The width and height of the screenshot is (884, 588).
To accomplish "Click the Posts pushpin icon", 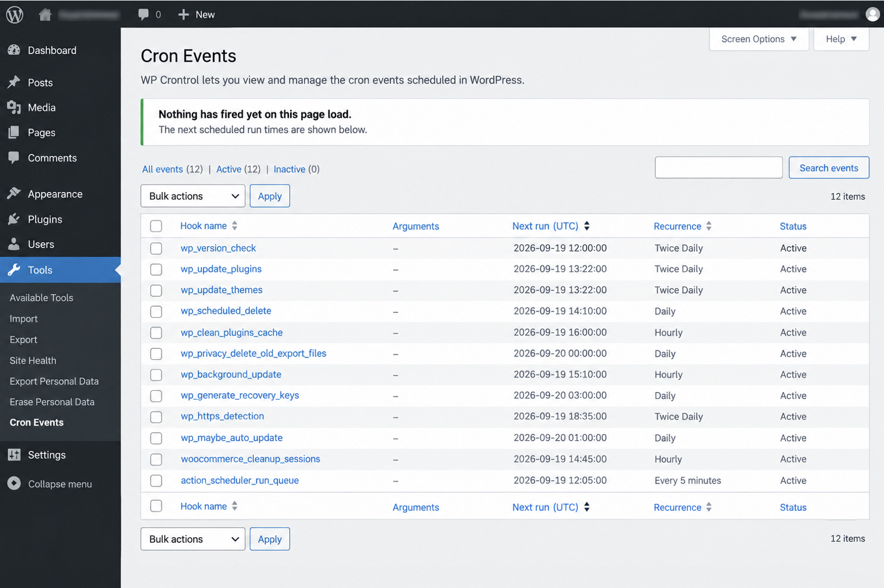I will [14, 82].
